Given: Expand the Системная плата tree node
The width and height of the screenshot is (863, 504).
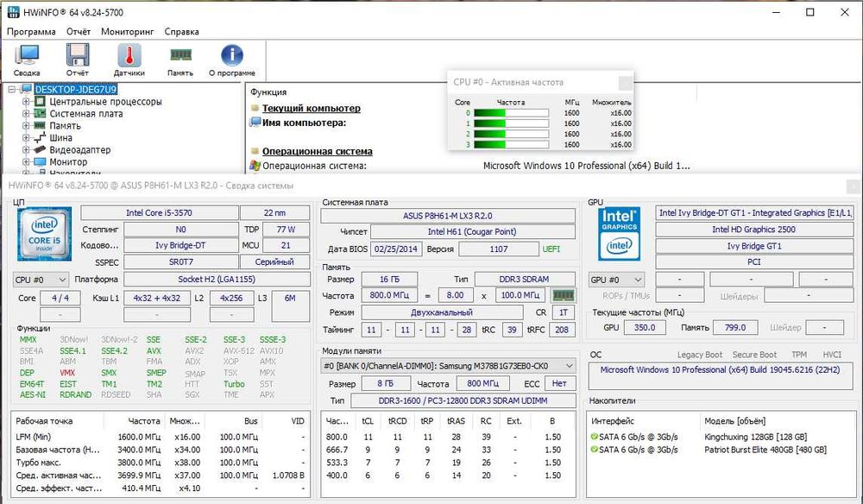Looking at the screenshot, I should tap(26, 113).
